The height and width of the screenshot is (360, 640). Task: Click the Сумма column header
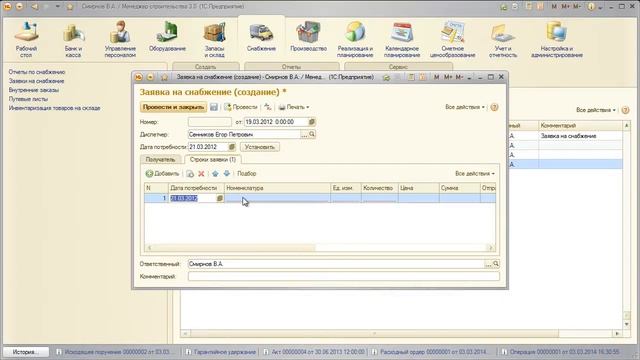(x=460, y=188)
